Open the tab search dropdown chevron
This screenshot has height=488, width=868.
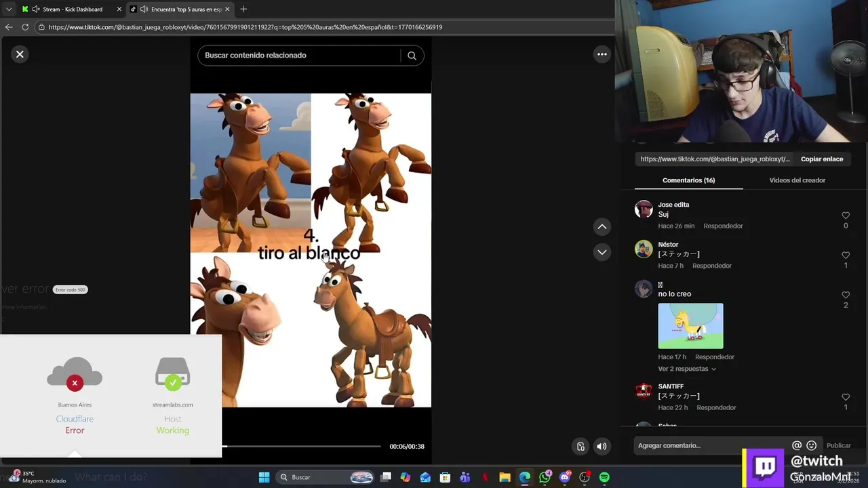coord(8,9)
